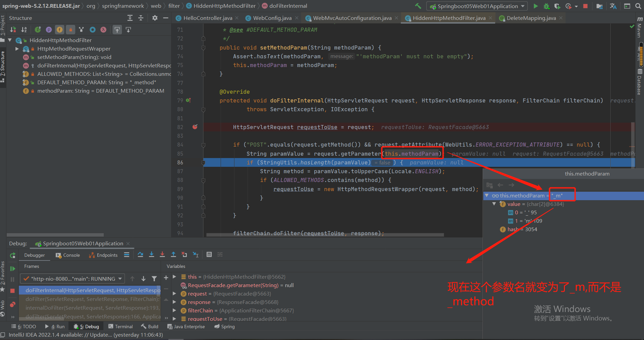The width and height of the screenshot is (644, 340).
Task: Switch to the HelloController.java editor tab
Action: coord(207,18)
